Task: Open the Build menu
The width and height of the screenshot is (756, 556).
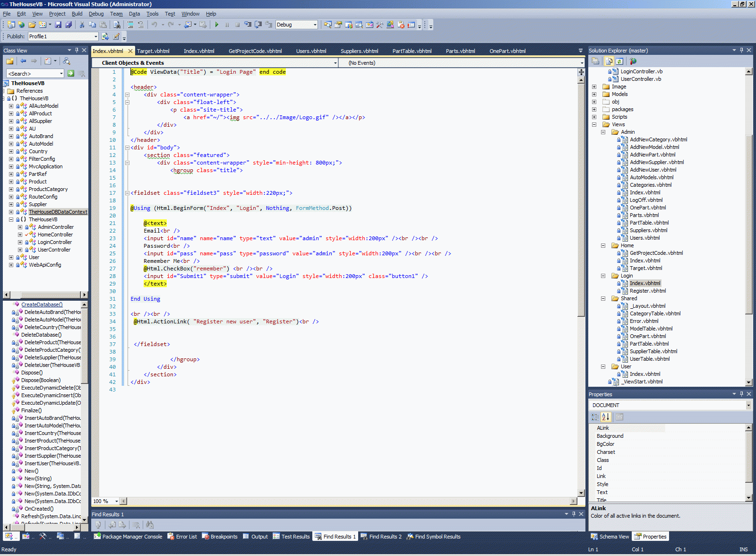Action: 77,14
